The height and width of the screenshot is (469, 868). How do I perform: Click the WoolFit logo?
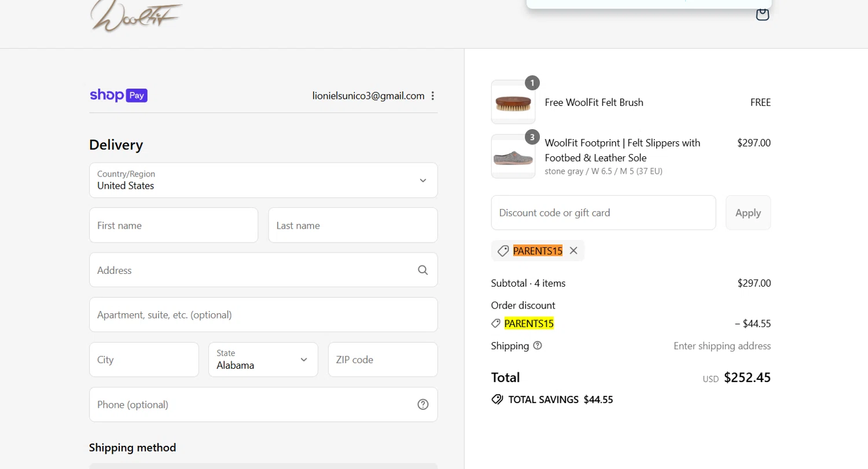(136, 16)
